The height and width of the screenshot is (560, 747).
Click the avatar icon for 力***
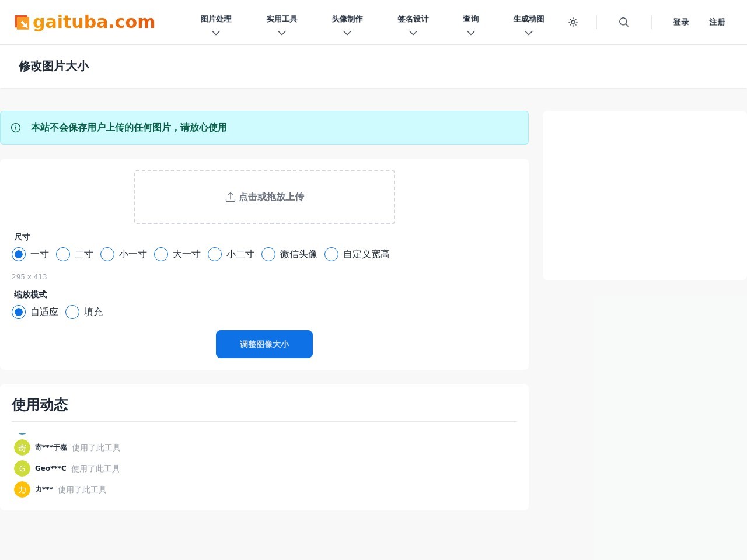22,489
